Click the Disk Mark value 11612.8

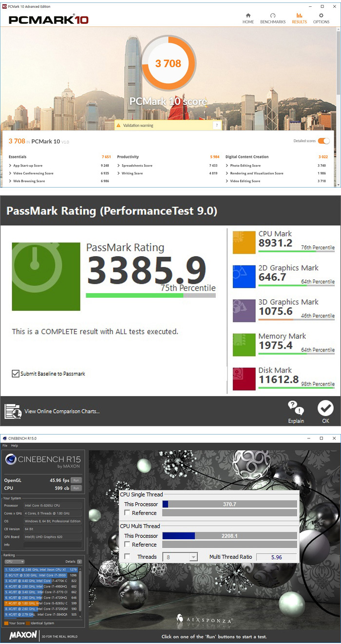(278, 379)
